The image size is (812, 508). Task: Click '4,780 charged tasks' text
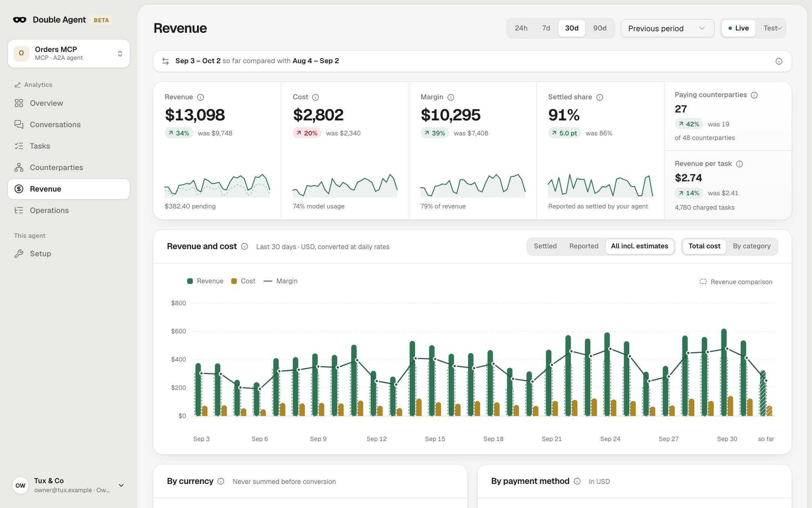(704, 207)
